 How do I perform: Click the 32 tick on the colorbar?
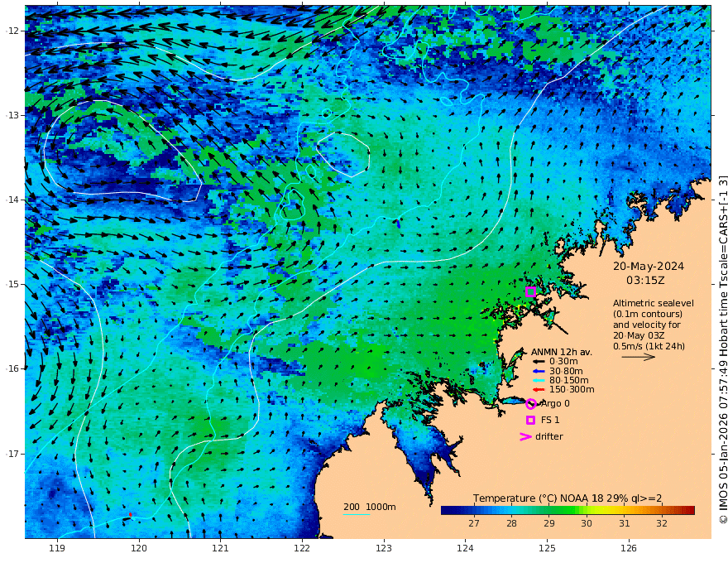coord(662,523)
